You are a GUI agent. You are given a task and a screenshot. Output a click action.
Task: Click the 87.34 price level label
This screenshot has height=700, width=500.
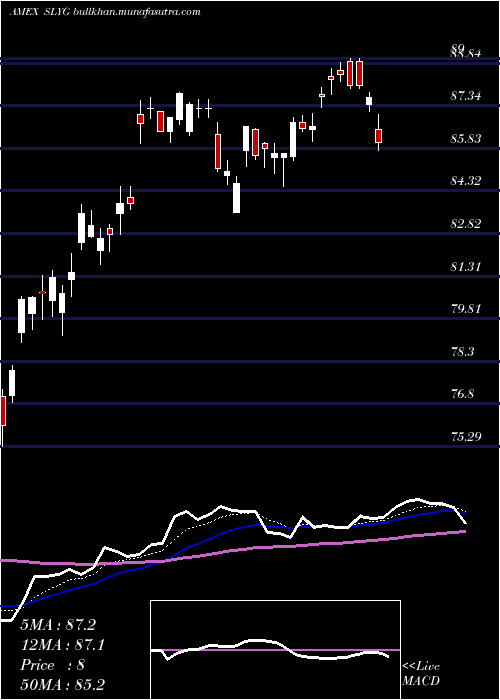click(x=466, y=96)
